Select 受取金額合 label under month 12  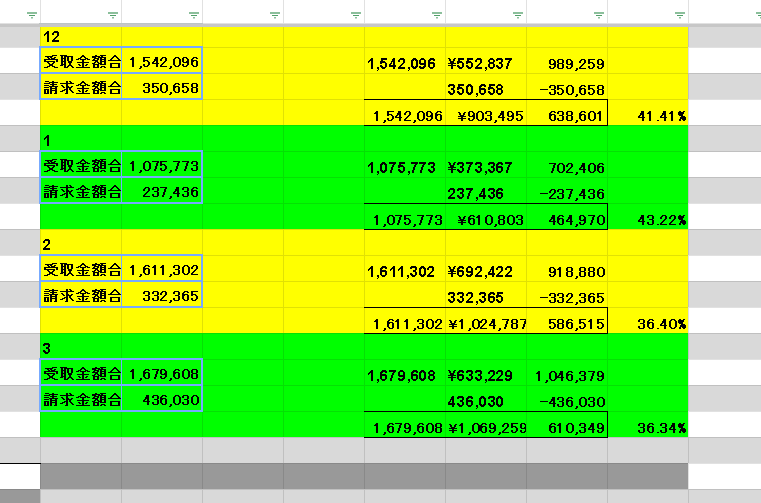[81, 61]
